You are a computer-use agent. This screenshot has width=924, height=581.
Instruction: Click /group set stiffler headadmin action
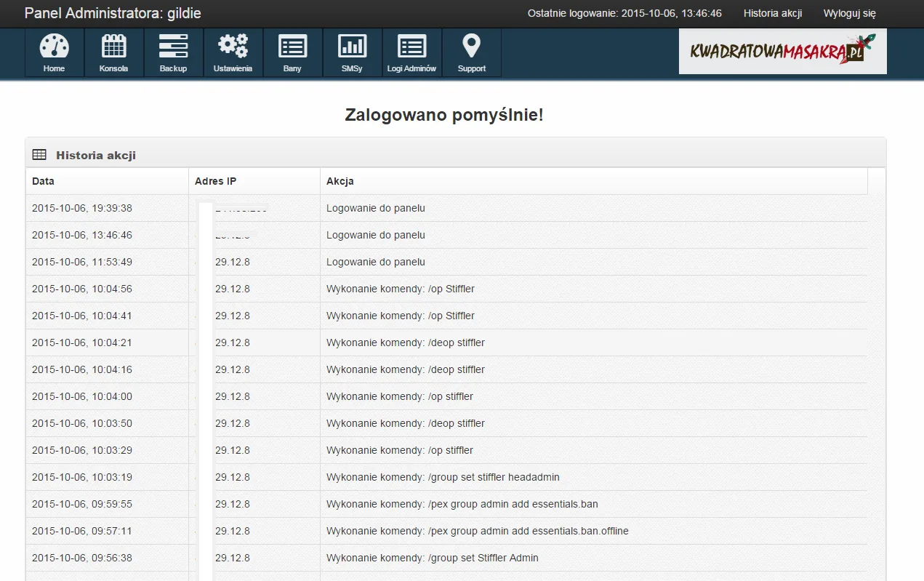tap(443, 477)
